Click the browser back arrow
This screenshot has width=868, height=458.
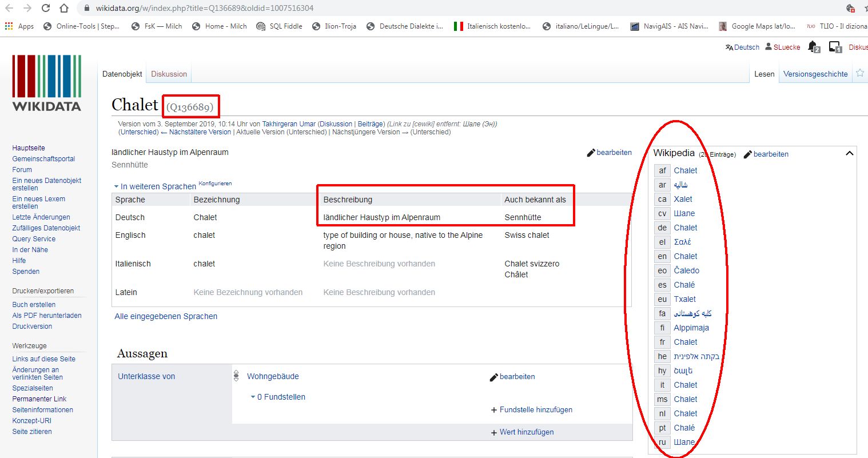click(9, 9)
